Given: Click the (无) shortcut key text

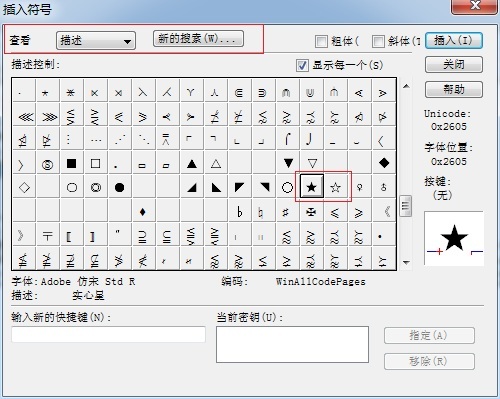Looking at the screenshot, I should 442,195.
